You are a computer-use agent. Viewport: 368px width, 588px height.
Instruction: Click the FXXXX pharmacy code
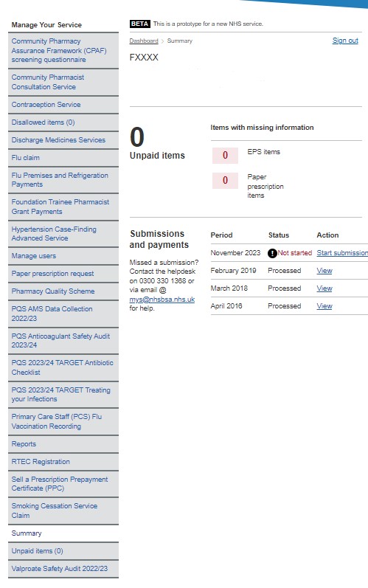coord(144,58)
